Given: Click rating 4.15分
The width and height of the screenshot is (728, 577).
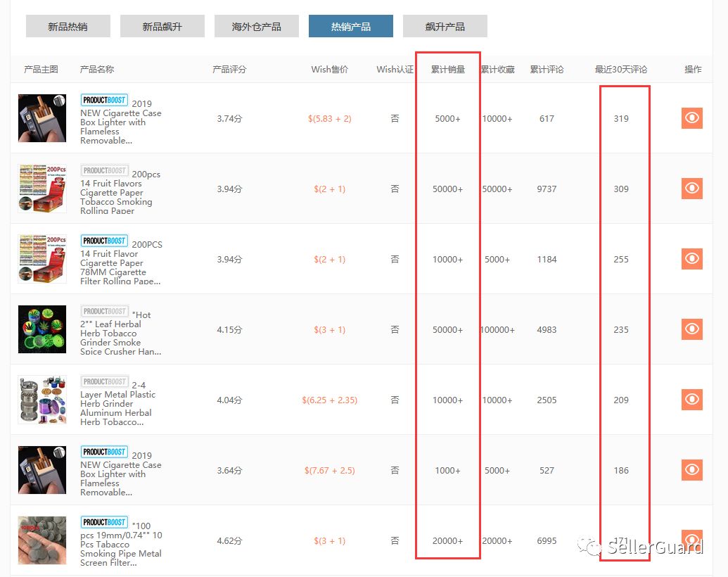Looking at the screenshot, I should click(x=229, y=329).
